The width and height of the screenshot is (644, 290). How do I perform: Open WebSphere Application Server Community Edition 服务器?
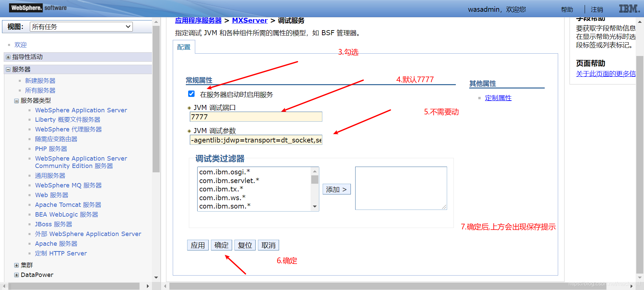pyautogui.click(x=81, y=162)
